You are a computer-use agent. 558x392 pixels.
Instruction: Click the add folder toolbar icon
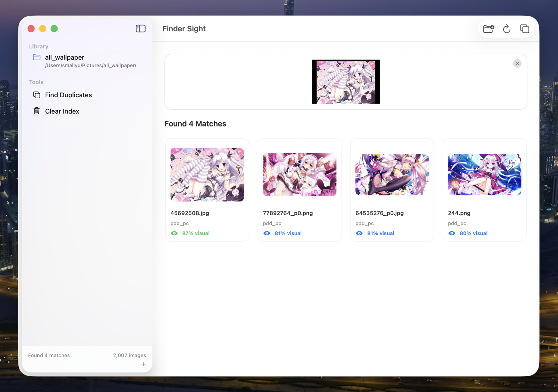pyautogui.click(x=489, y=29)
